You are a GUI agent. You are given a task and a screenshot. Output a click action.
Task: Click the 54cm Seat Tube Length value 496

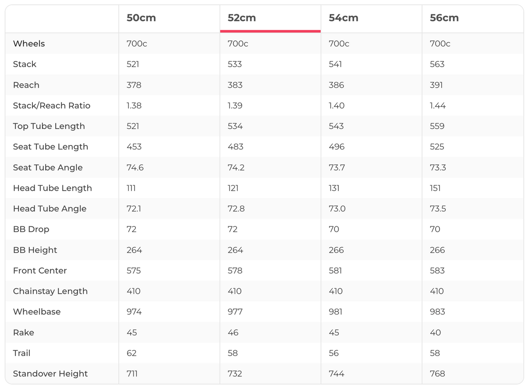[x=336, y=147]
